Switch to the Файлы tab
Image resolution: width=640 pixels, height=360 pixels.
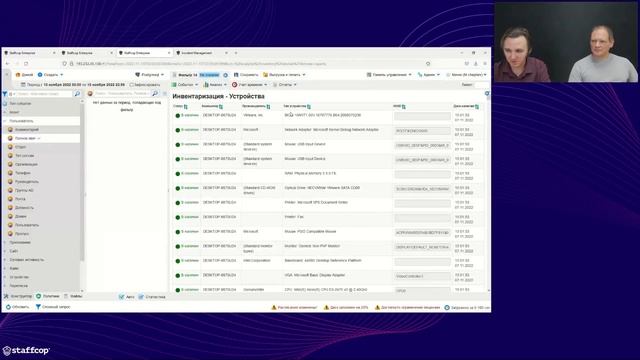pos(73,296)
